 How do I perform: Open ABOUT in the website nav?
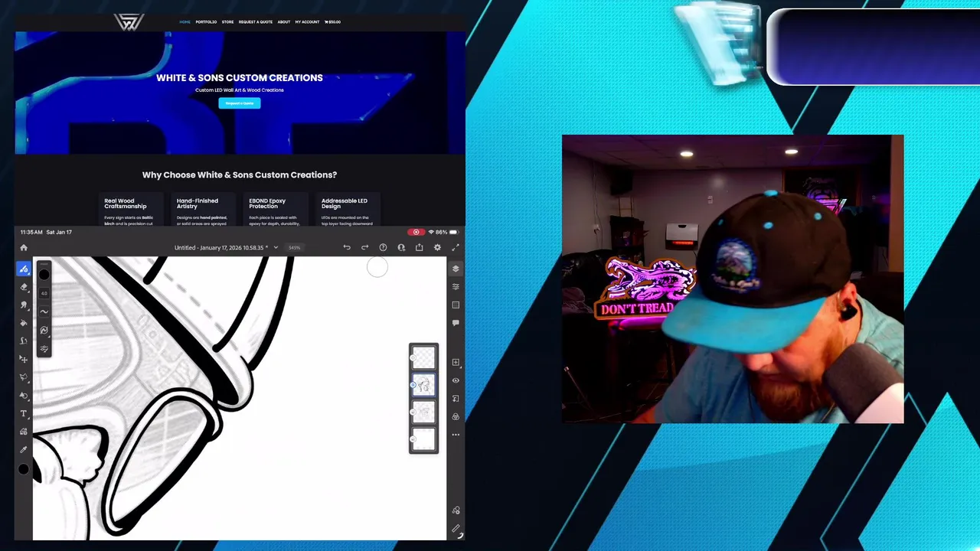pos(283,21)
